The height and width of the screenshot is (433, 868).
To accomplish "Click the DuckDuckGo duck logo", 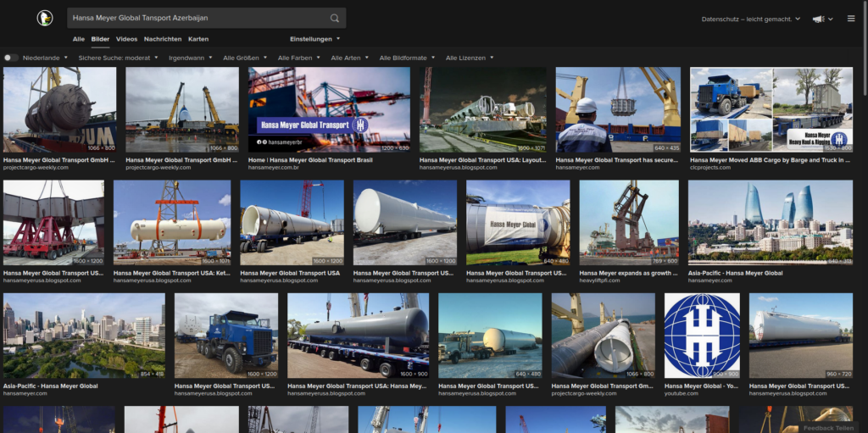I will click(45, 18).
